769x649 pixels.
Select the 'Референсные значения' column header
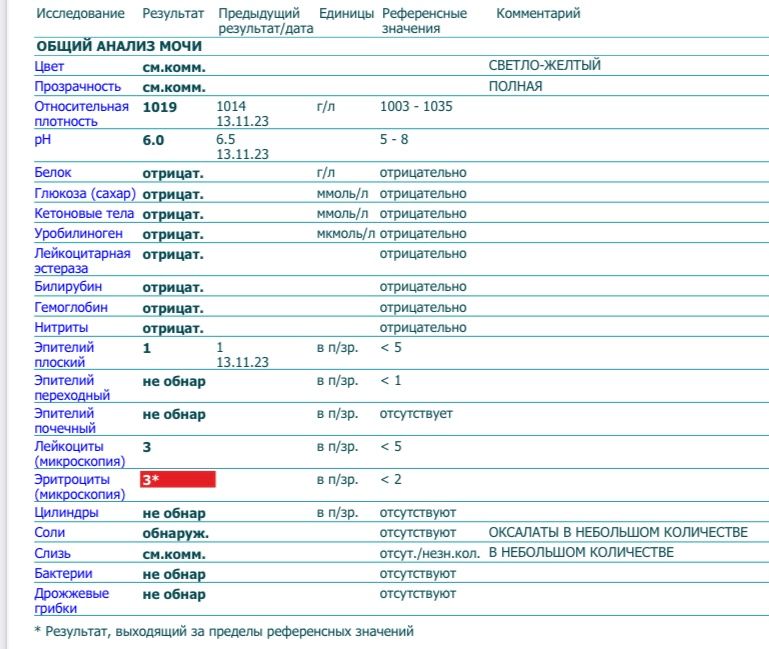tap(424, 21)
